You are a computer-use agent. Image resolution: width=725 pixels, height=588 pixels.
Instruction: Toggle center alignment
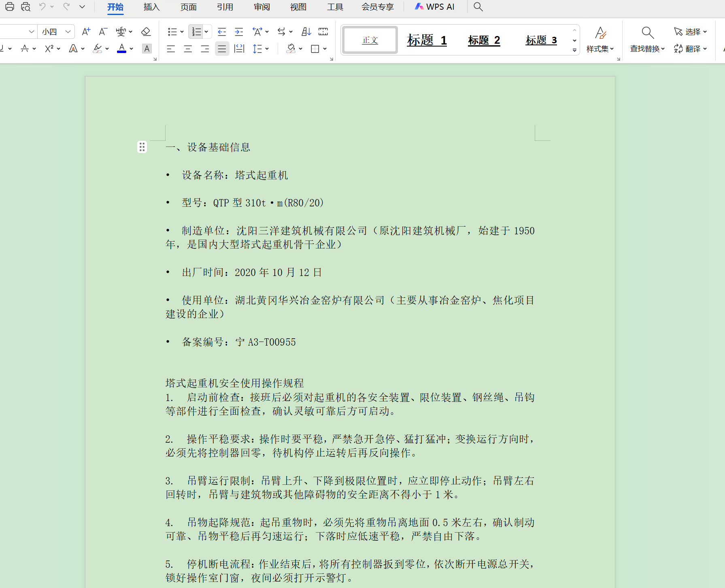click(188, 49)
